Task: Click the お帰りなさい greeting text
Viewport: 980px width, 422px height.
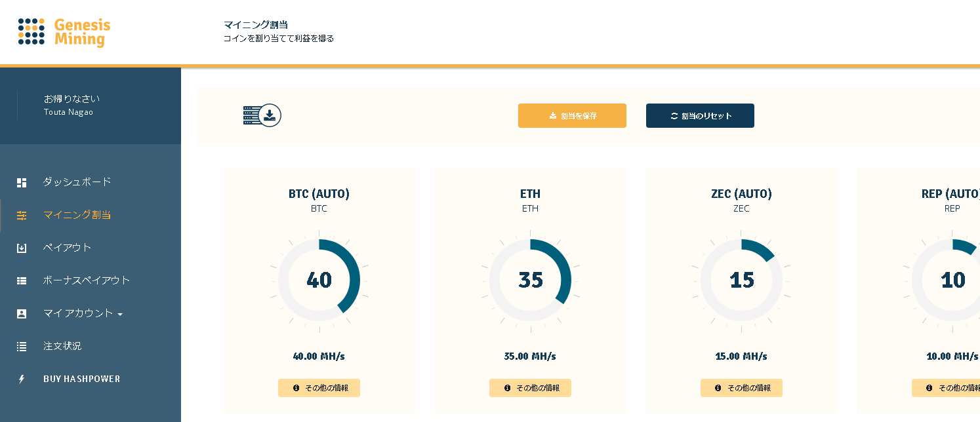Action: coord(71,99)
